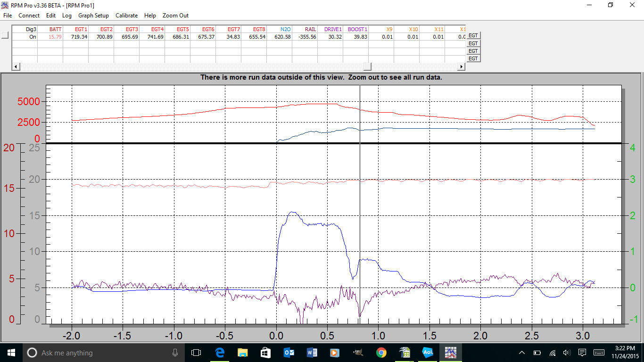644x362 pixels.
Task: Select the EGT4 column header
Action: [157, 29]
